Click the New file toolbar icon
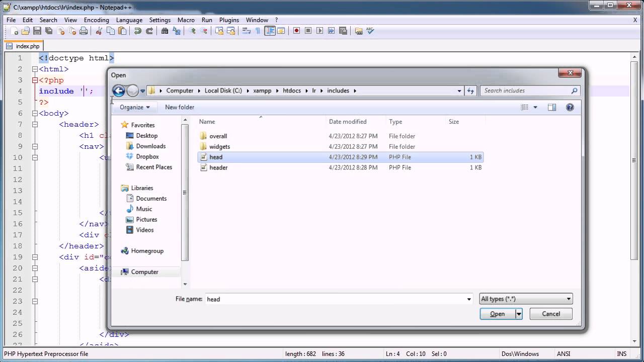 point(15,31)
